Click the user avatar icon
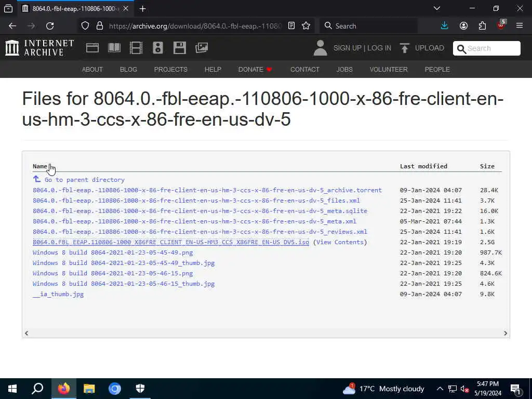This screenshot has width=532, height=399. (320, 48)
